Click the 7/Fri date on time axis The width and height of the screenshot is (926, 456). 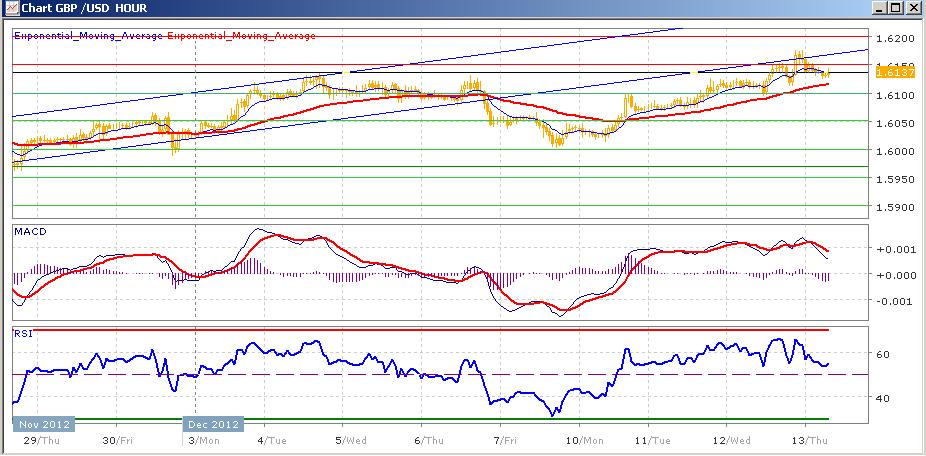point(505,440)
